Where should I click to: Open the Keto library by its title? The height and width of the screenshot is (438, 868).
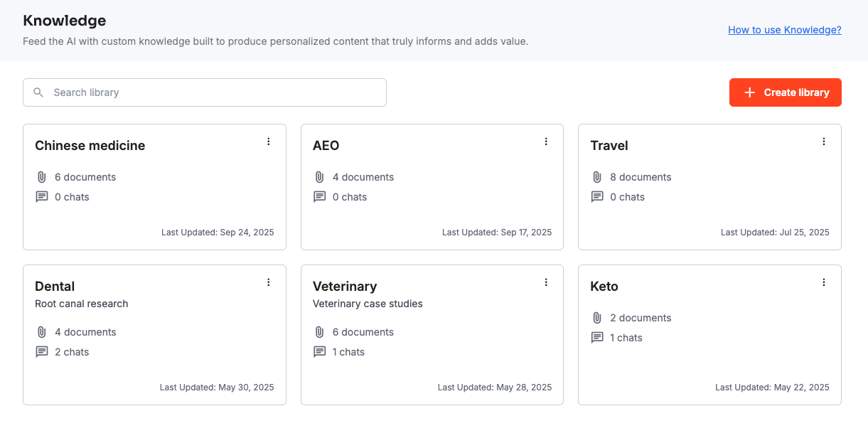604,287
